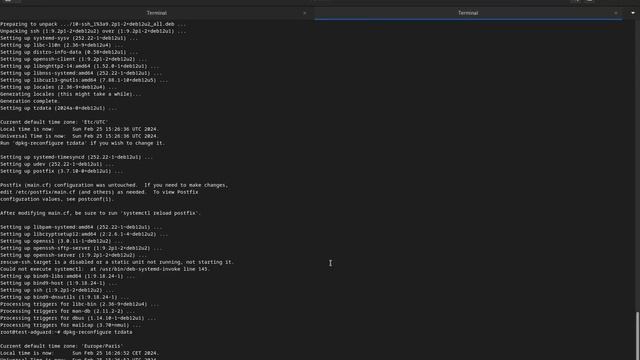Click the 'rescue-ssh.target is a disabled' line
640x360 pixels.
click(117, 262)
